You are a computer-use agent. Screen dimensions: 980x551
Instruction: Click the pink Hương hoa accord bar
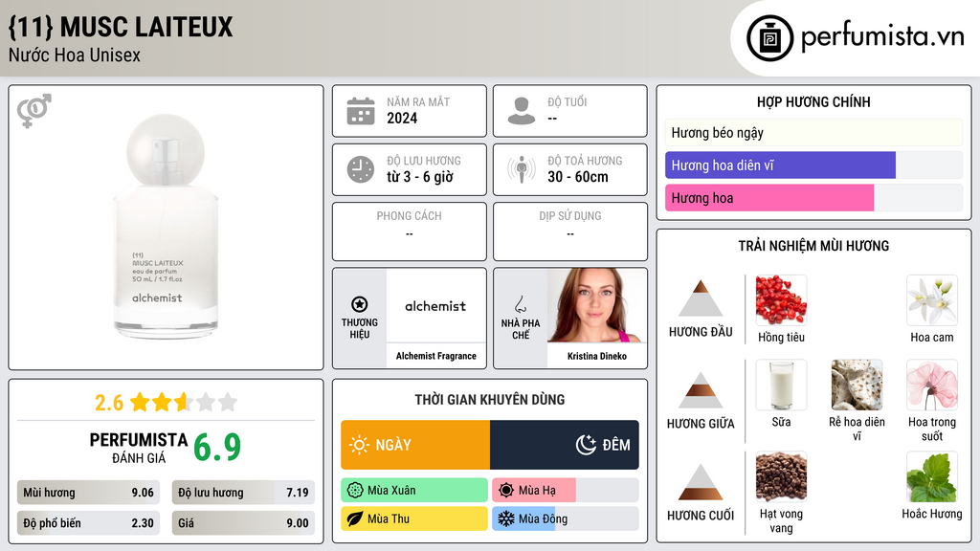[x=769, y=198]
